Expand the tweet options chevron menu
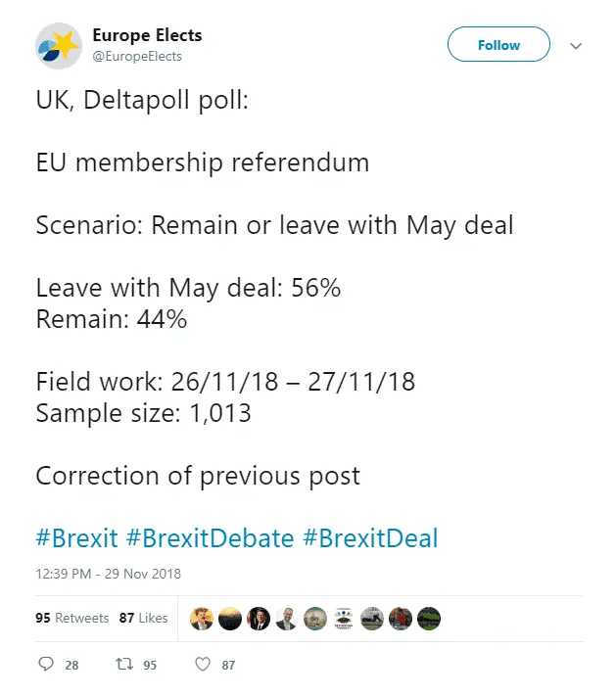This screenshot has width=616, height=696. pos(576,46)
